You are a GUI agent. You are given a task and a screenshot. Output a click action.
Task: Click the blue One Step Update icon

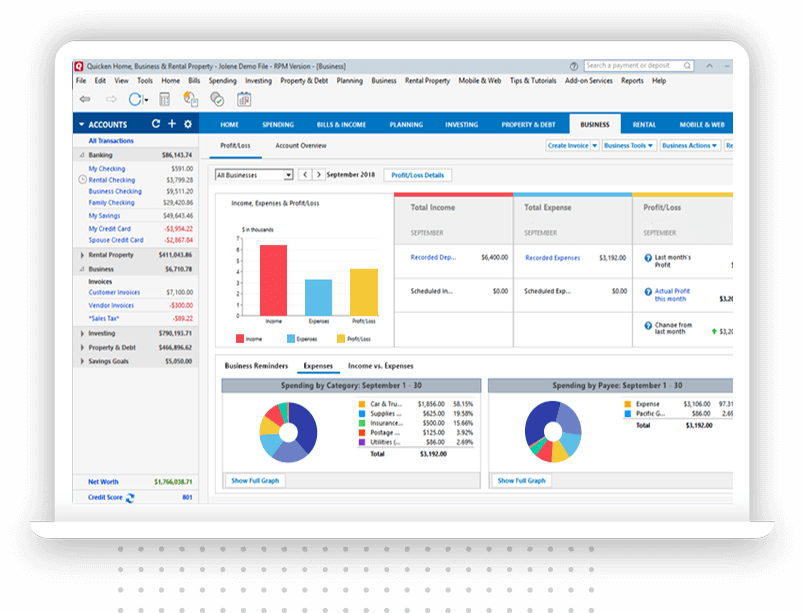[x=135, y=99]
